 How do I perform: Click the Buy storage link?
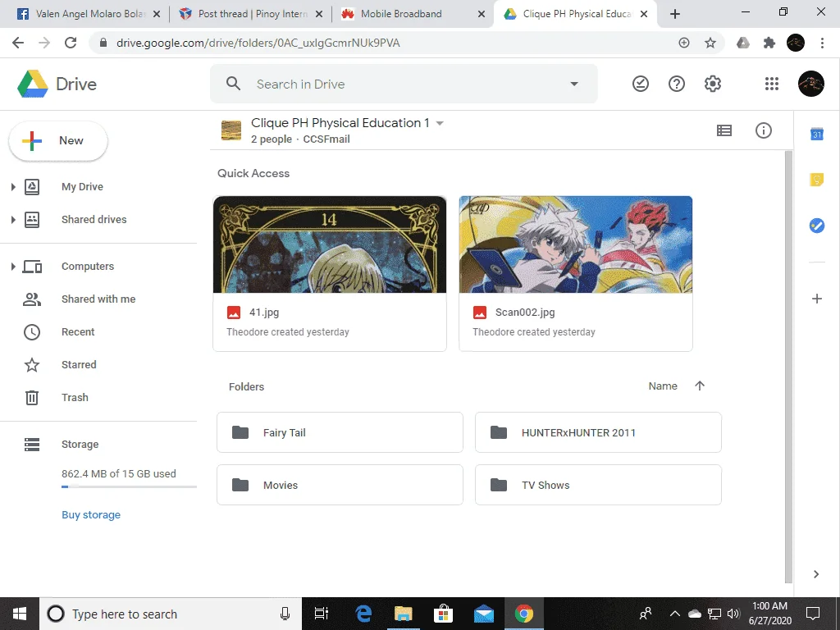[91, 515]
